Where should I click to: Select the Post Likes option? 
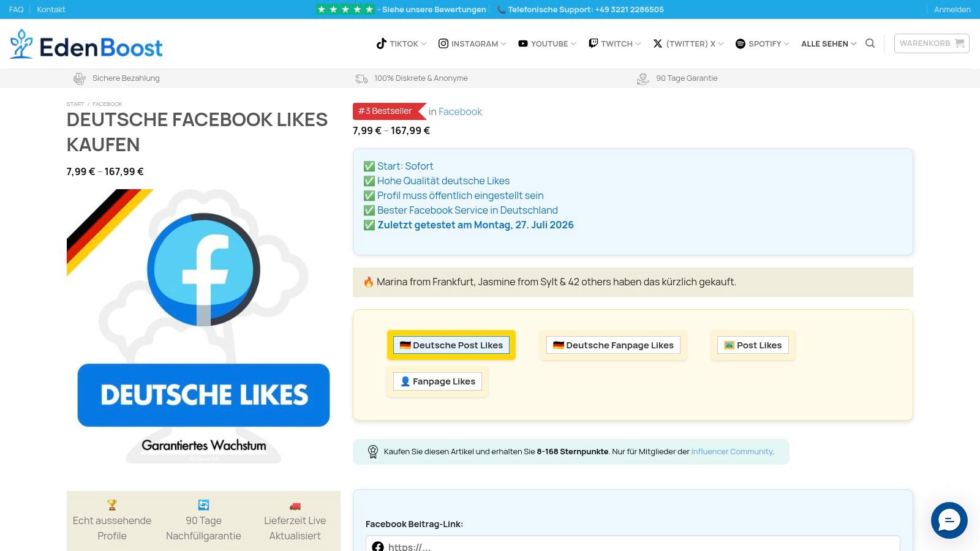[x=753, y=345]
